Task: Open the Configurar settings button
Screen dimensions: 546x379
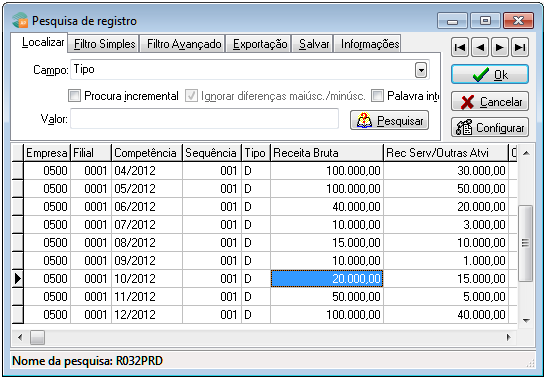Action: 490,127
